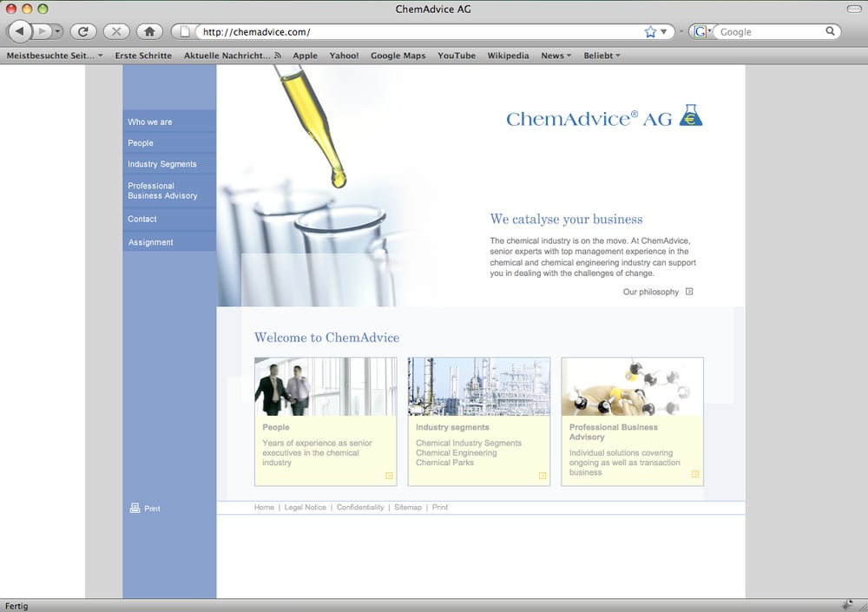Reload the page with the refresh icon
Viewport: 868px width, 612px height.
83,31
